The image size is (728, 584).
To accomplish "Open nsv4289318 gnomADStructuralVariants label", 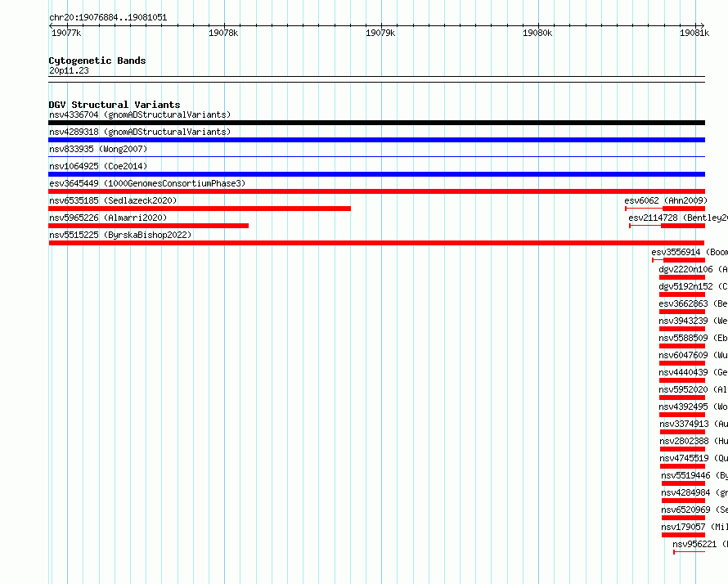I will (140, 132).
